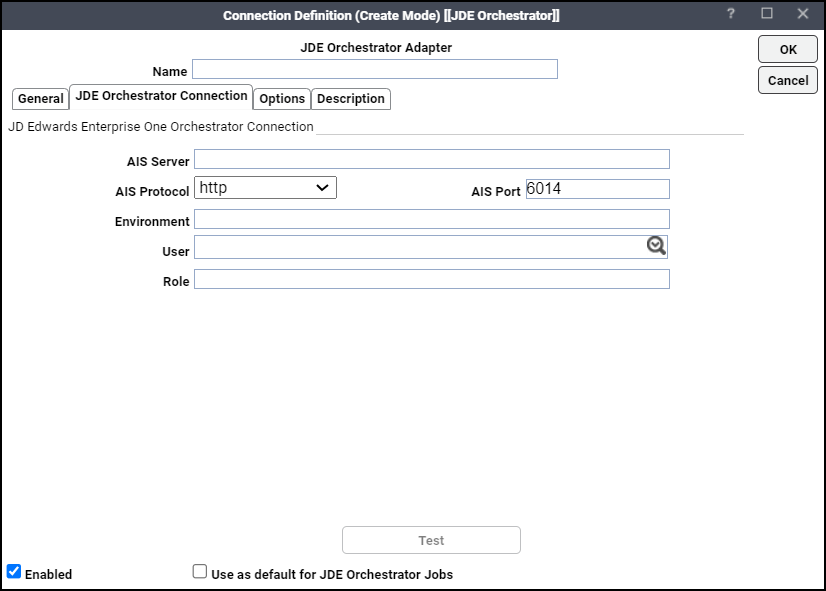Viewport: 826px width, 591px height.
Task: Select the JDE Orchestrator Connection tab
Action: tap(161, 96)
